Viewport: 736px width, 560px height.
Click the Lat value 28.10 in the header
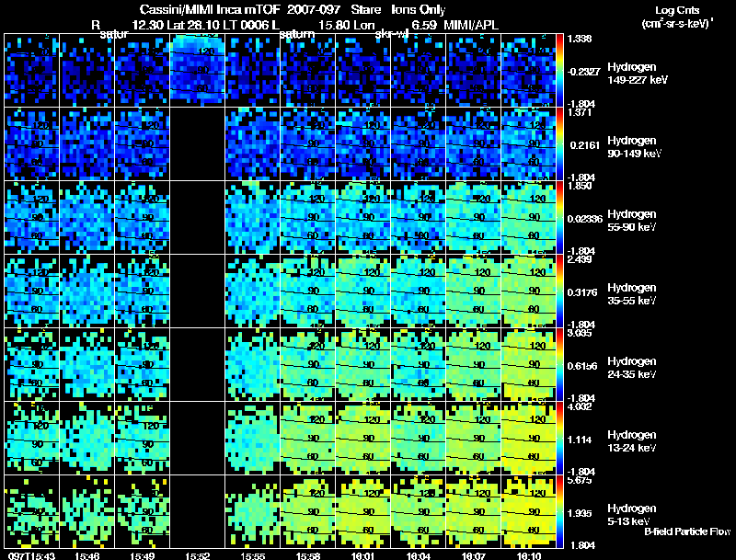203,26
